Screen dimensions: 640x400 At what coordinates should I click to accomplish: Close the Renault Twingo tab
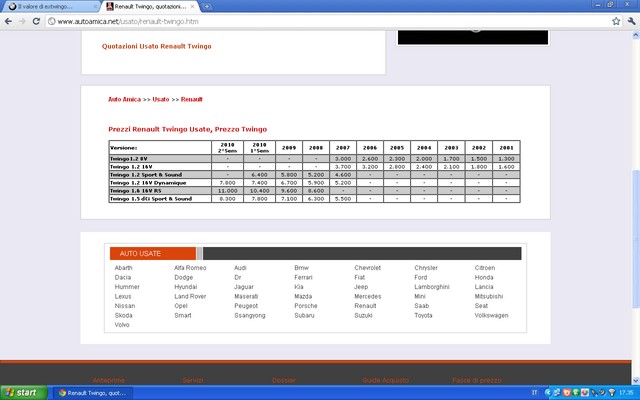click(x=192, y=7)
